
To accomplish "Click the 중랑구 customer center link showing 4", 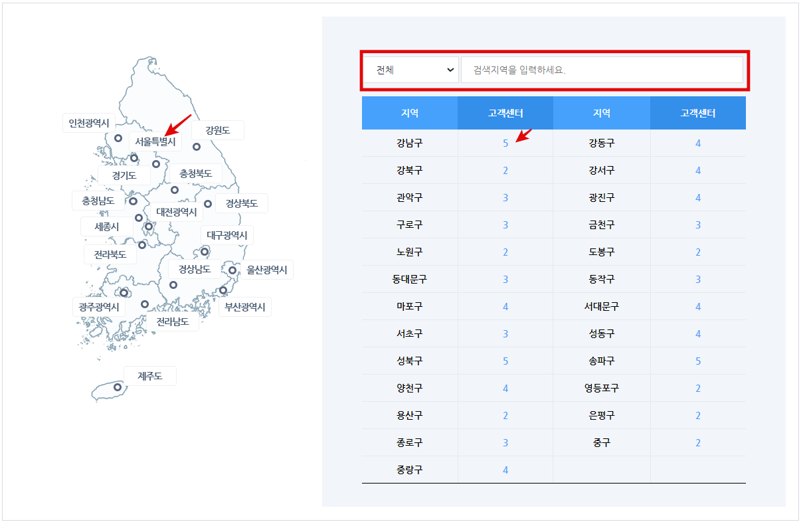I will pyautogui.click(x=505, y=470).
